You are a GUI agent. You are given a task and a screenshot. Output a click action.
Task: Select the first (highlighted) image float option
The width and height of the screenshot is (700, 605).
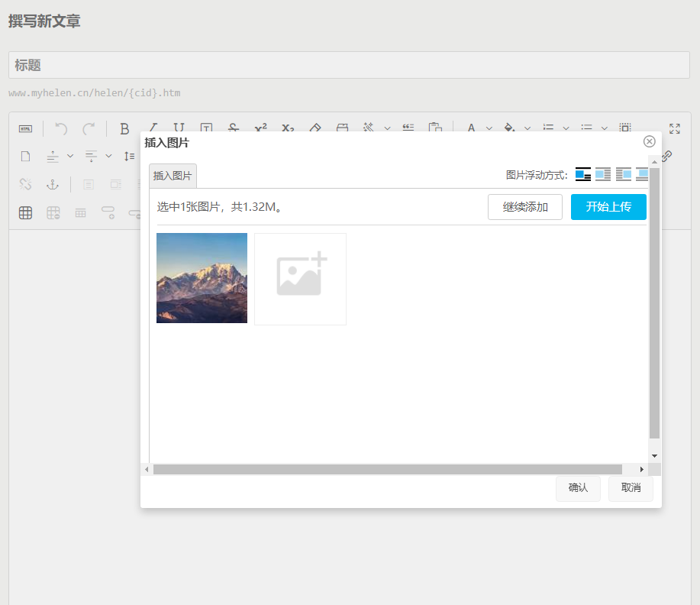[x=582, y=175]
